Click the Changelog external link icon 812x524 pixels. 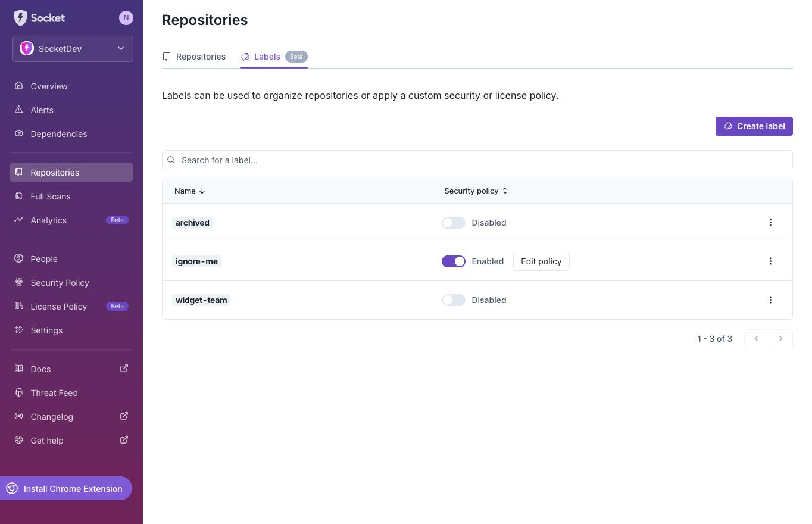[x=124, y=416]
